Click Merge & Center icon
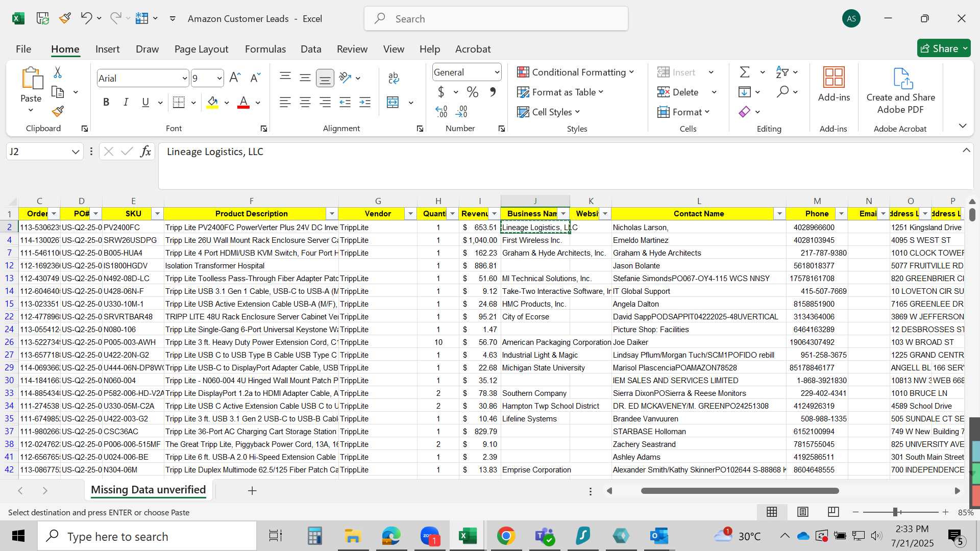 point(393,102)
